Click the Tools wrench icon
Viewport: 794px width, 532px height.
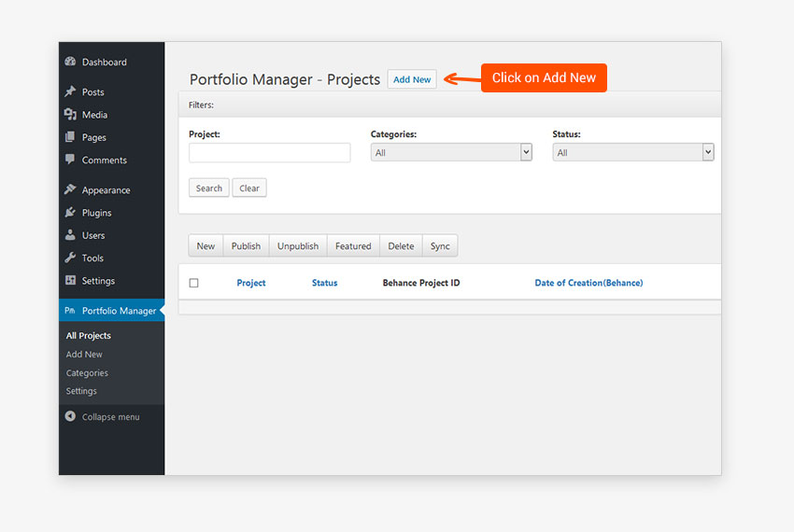70,258
